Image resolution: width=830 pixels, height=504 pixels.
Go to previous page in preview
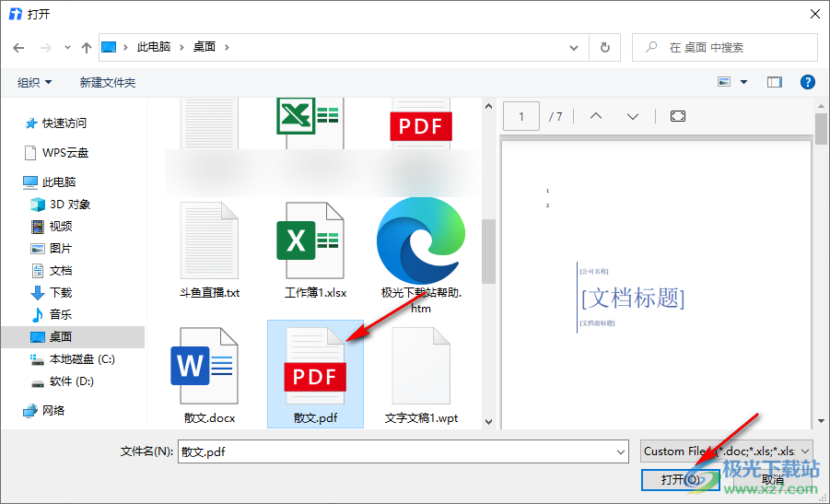(x=596, y=116)
